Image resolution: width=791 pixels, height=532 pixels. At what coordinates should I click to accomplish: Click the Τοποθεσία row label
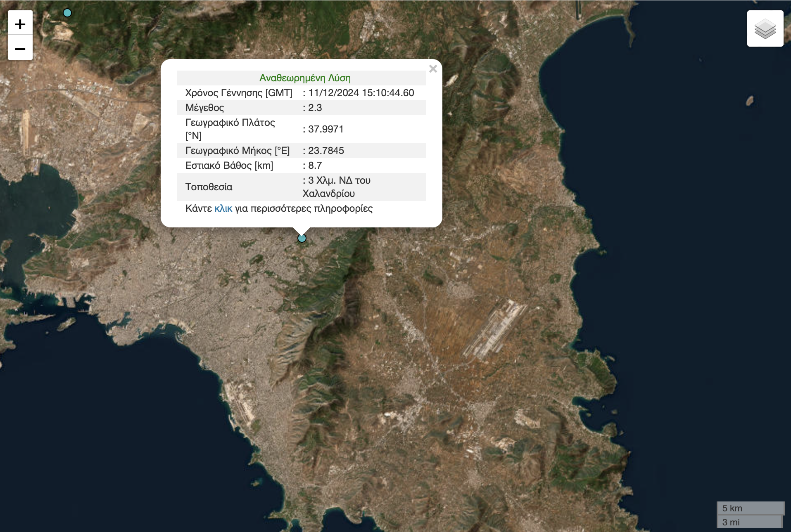click(209, 187)
